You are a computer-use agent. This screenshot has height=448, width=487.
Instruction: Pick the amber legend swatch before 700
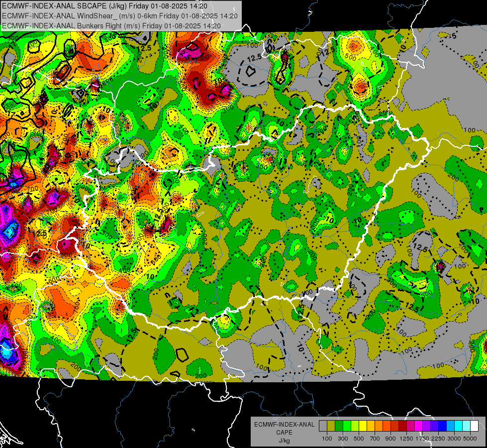[x=371, y=426]
